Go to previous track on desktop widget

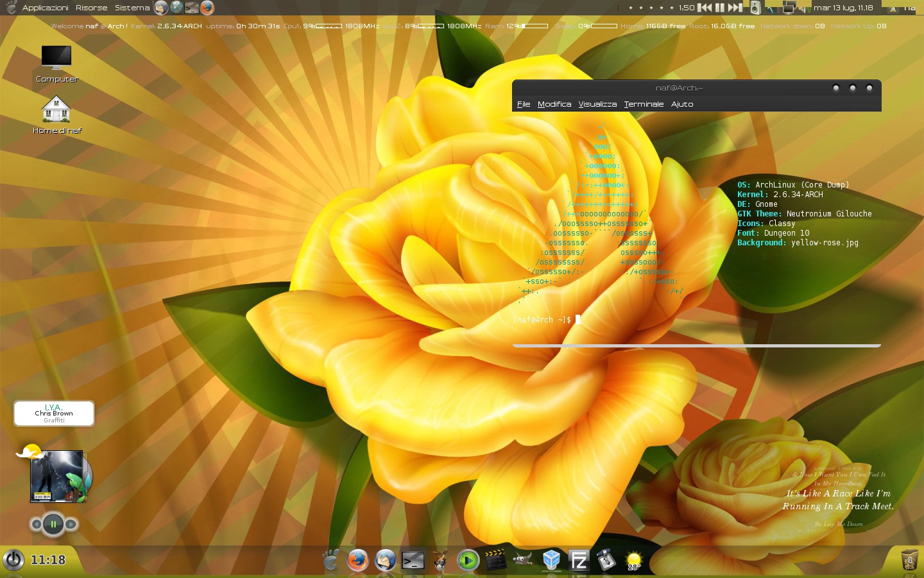point(36,524)
